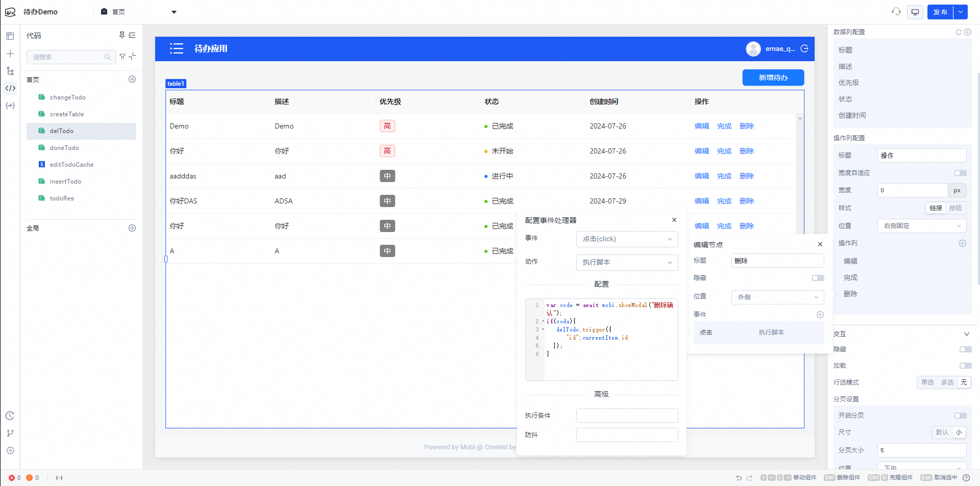The image size is (980, 486).
Task: Toggle 隐藏 switch in 编辑节点 panel
Action: (818, 278)
